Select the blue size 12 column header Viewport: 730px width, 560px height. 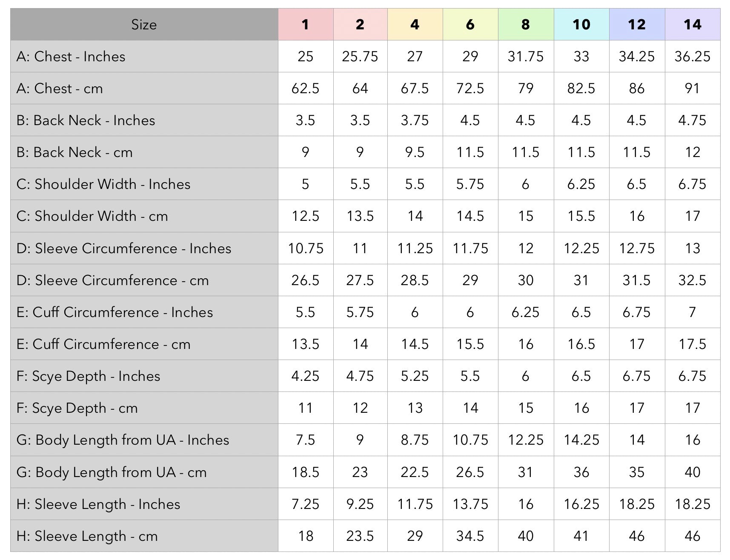point(637,25)
